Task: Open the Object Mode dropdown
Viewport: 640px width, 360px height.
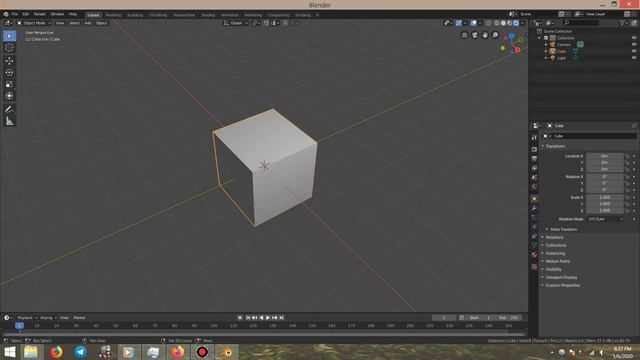Action: tap(34, 23)
